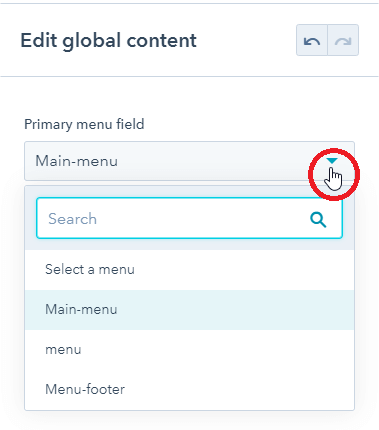Focus the Search input box
Screen dimensions: 379x430
pos(189,218)
